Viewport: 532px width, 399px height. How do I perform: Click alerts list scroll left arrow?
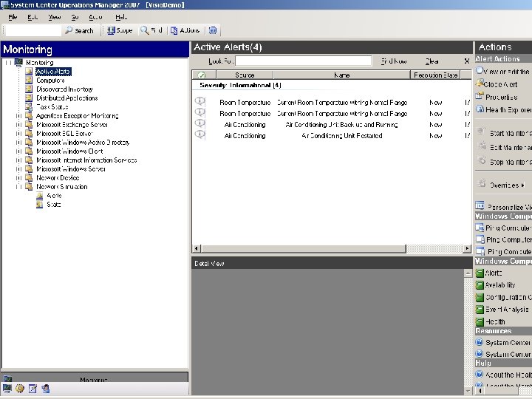[x=197, y=249]
